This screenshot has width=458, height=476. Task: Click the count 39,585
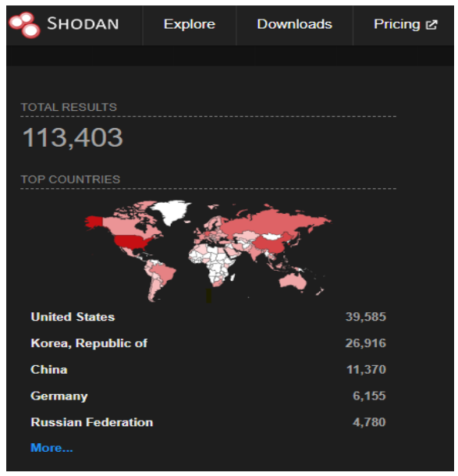point(366,317)
